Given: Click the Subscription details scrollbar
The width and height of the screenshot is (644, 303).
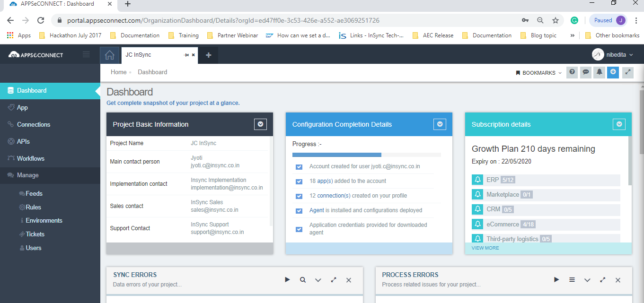Looking at the screenshot, I should (629, 161).
